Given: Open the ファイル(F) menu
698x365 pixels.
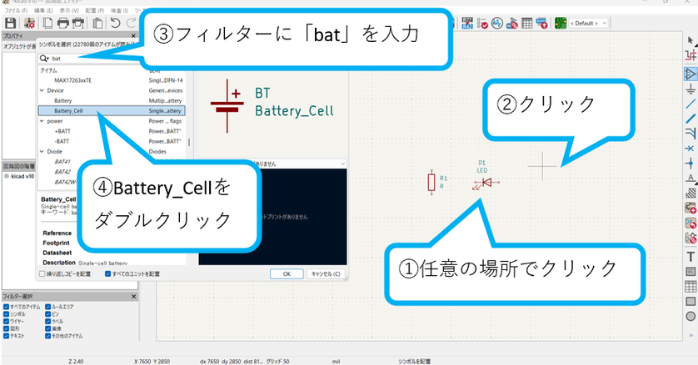Looking at the screenshot, I should [16, 10].
